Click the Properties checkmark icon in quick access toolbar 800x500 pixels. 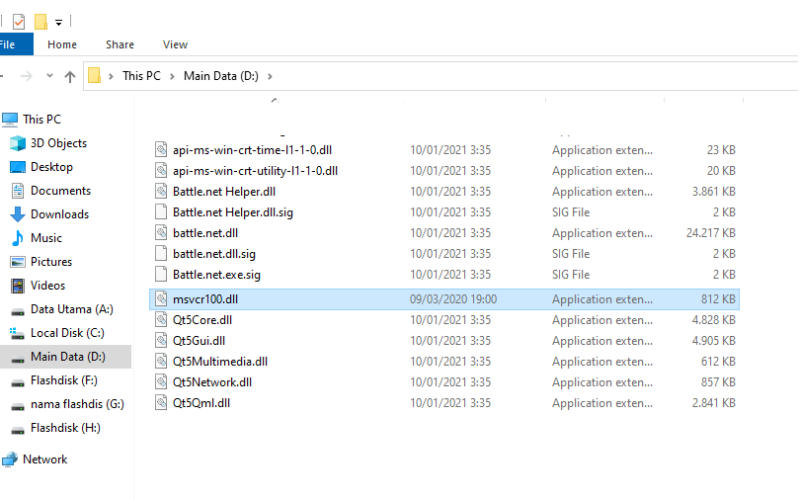[19, 21]
